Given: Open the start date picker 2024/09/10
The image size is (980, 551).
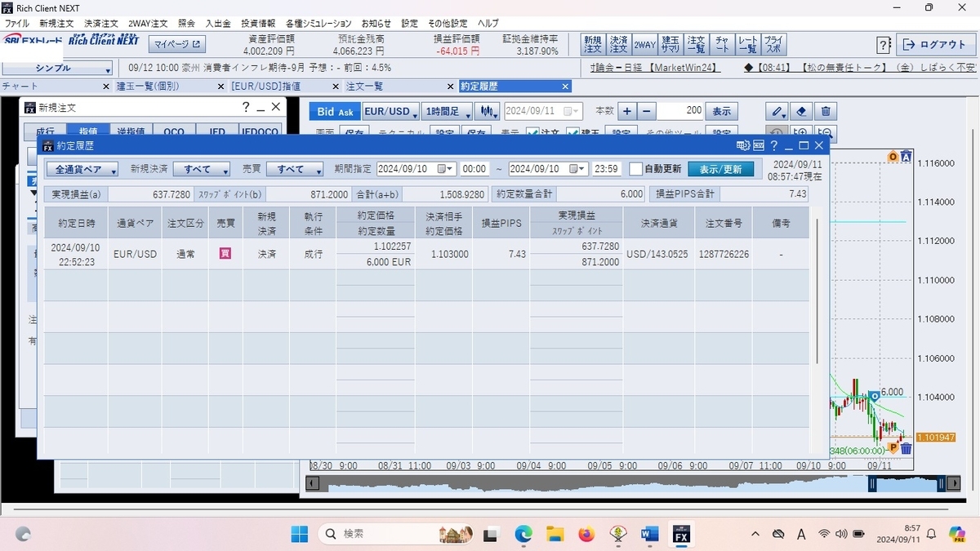Looking at the screenshot, I should tap(447, 169).
